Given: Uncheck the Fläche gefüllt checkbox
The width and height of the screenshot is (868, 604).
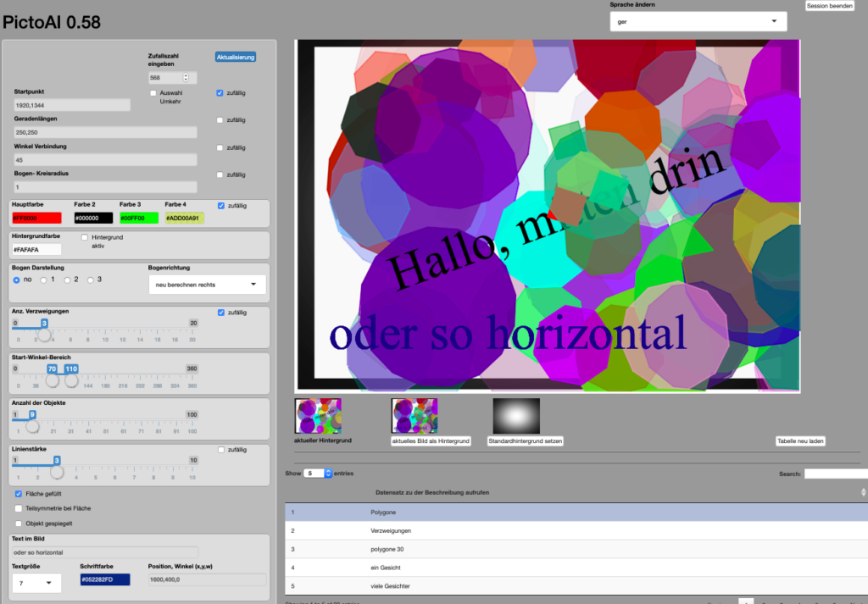Looking at the screenshot, I should tap(19, 493).
